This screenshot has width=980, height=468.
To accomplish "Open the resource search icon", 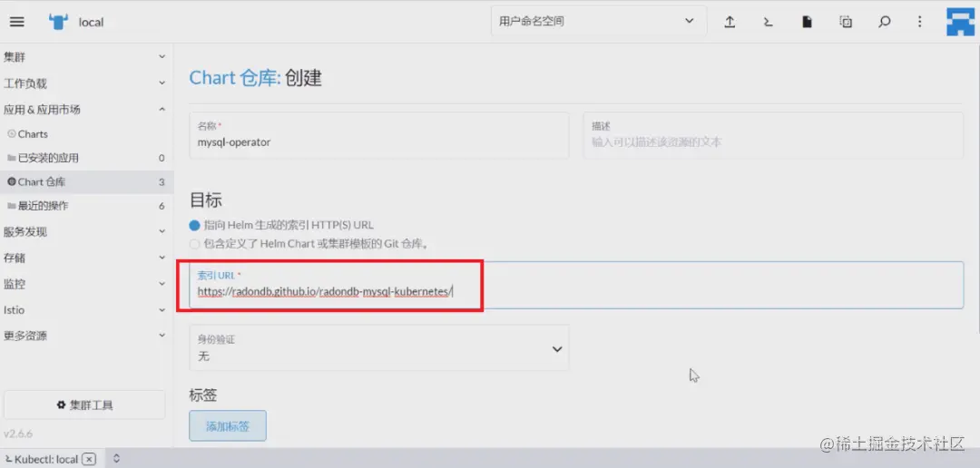I will [884, 22].
